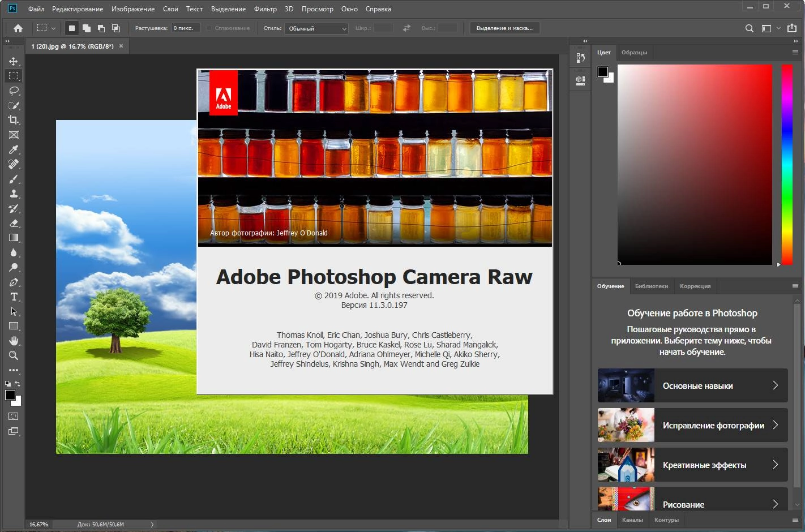Screen dimensions: 805x532
Task: Select the Quick Selection tool
Action: point(14,105)
